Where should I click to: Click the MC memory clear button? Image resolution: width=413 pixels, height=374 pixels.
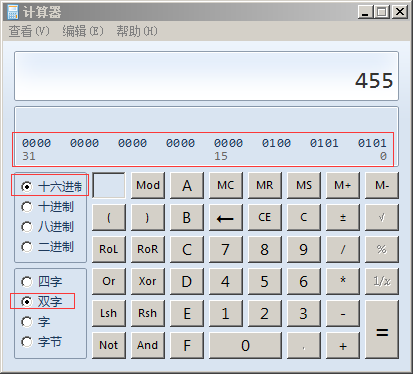(226, 185)
